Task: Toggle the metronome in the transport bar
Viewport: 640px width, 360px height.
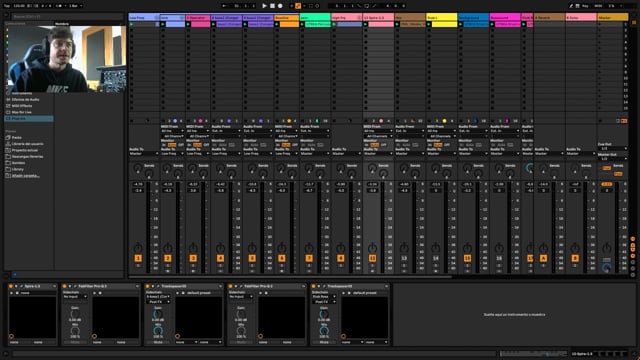Action: [x=60, y=6]
